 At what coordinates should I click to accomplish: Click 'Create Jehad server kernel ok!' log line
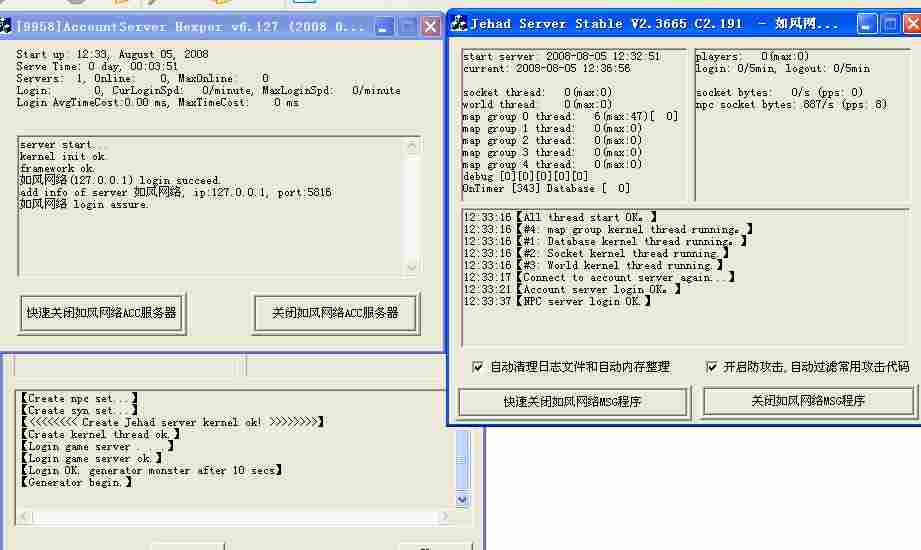[x=172, y=422]
